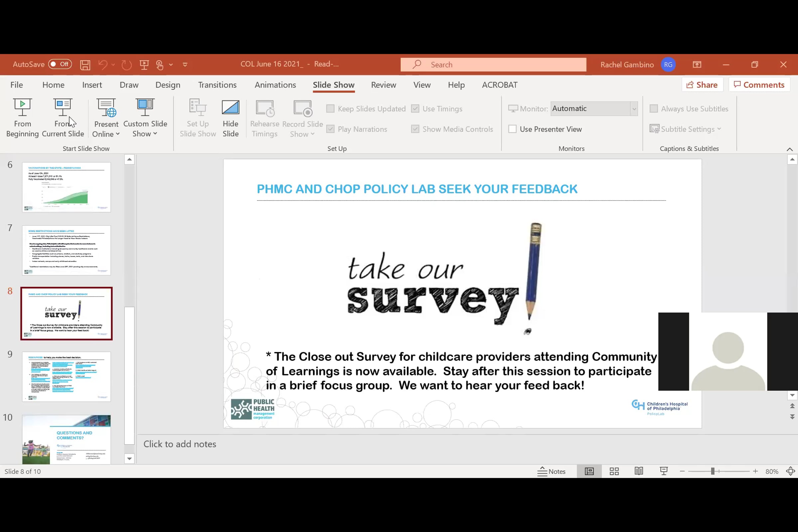Click thumbnail pane scroll up arrow
Screen dimensions: 798x532
[129, 159]
